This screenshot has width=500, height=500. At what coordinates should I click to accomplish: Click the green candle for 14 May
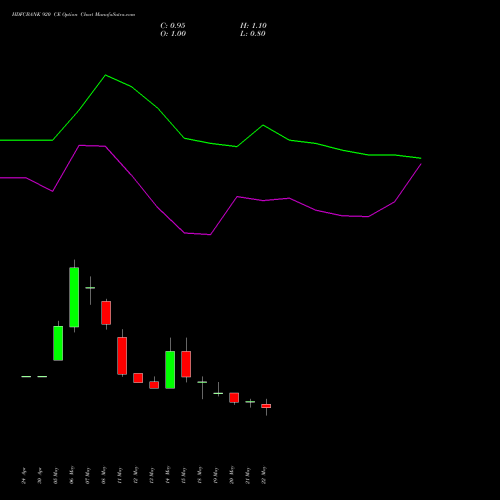point(170,370)
